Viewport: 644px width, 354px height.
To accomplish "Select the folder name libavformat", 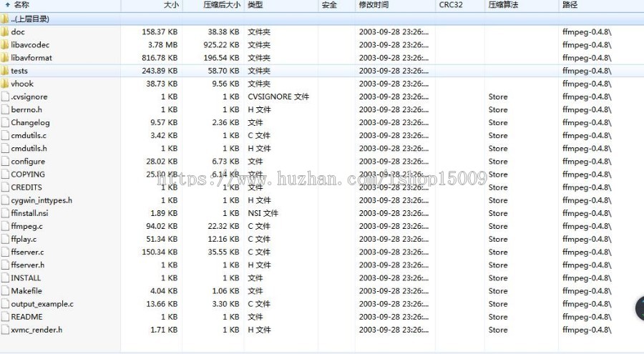I will 31,58.
